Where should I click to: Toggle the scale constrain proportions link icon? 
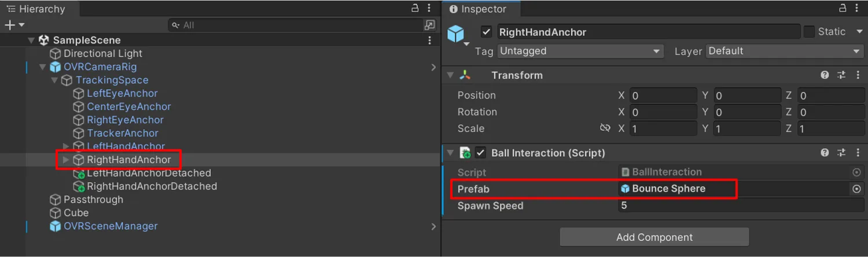click(605, 128)
